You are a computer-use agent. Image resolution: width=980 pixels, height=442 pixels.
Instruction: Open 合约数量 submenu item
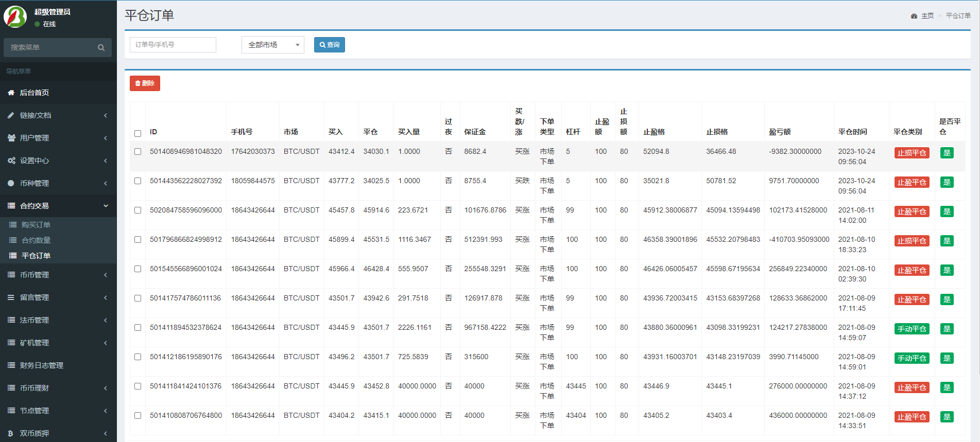click(x=36, y=240)
